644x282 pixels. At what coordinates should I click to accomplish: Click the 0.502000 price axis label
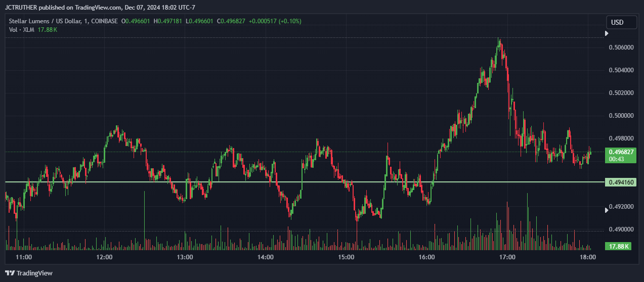coord(621,93)
